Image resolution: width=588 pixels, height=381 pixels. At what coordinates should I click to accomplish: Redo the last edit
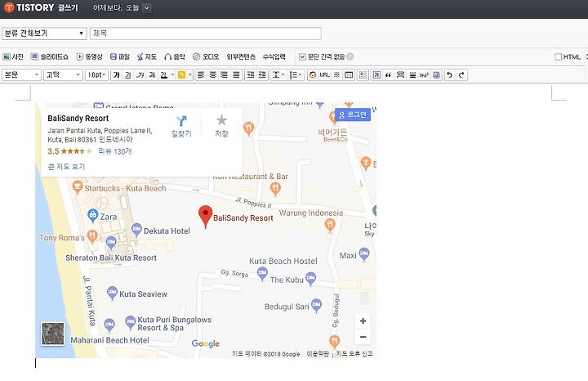[x=461, y=75]
